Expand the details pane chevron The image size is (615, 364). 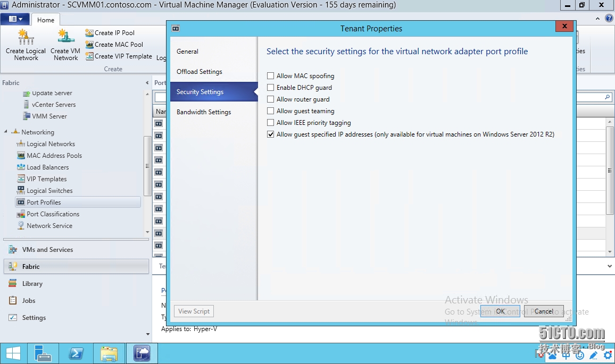tap(610, 266)
